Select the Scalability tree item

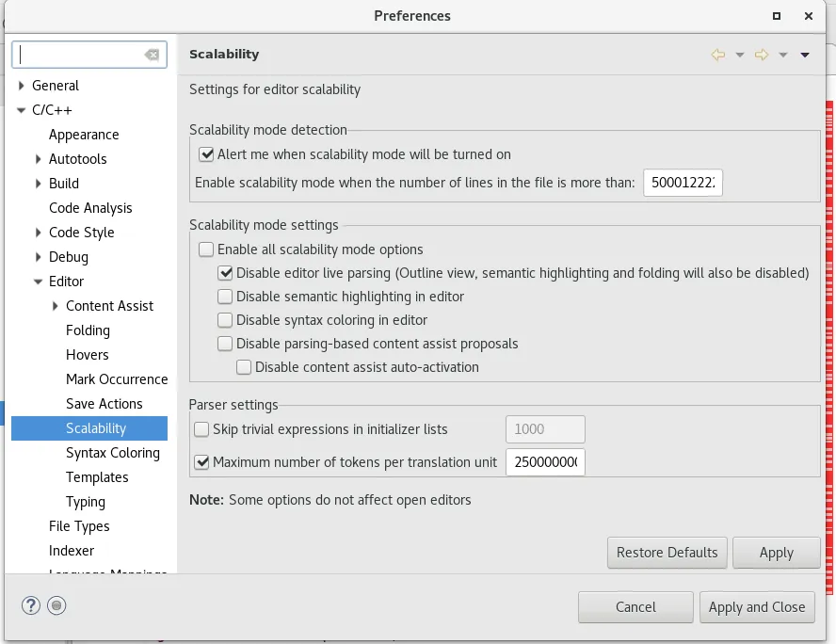[89, 428]
